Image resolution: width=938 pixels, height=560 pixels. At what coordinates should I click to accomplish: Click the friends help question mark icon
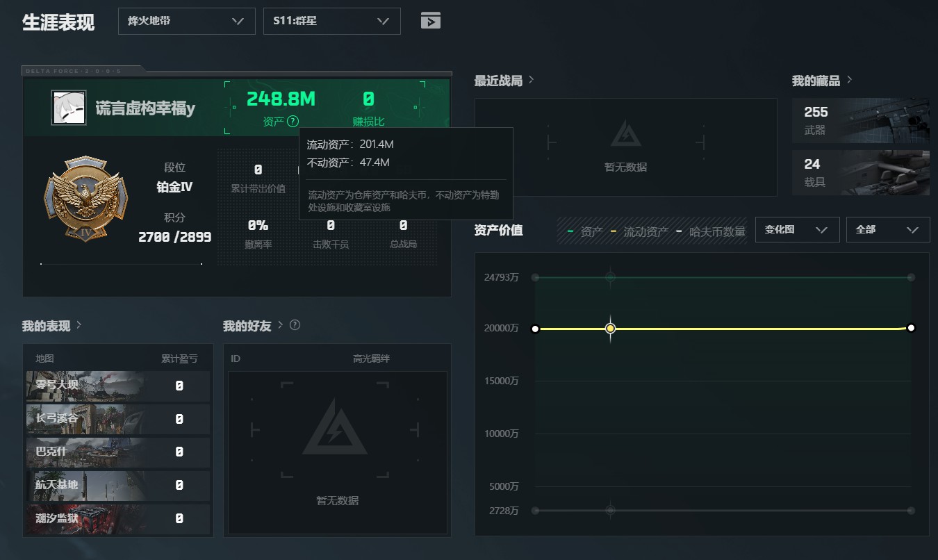pos(295,325)
